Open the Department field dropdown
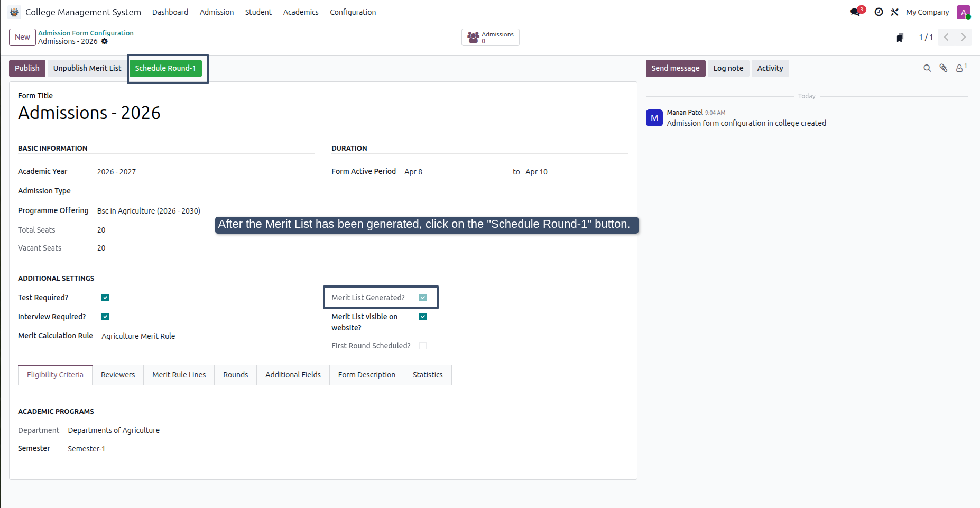Screen dimensions: 980x508 click(114, 430)
